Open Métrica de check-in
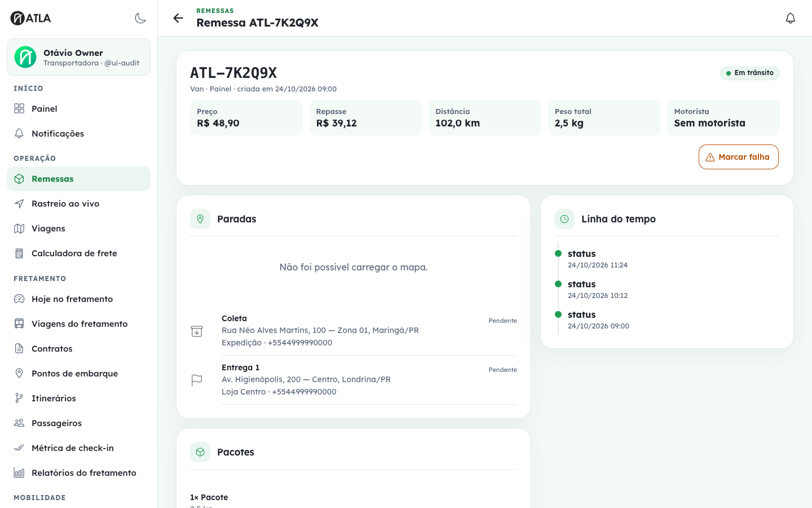Image resolution: width=812 pixels, height=508 pixels. point(78,448)
